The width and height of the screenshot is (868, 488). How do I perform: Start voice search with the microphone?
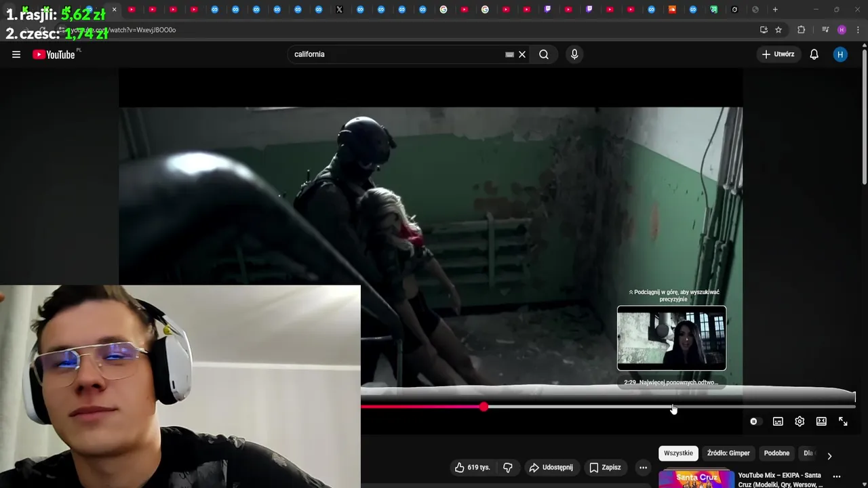(x=574, y=54)
